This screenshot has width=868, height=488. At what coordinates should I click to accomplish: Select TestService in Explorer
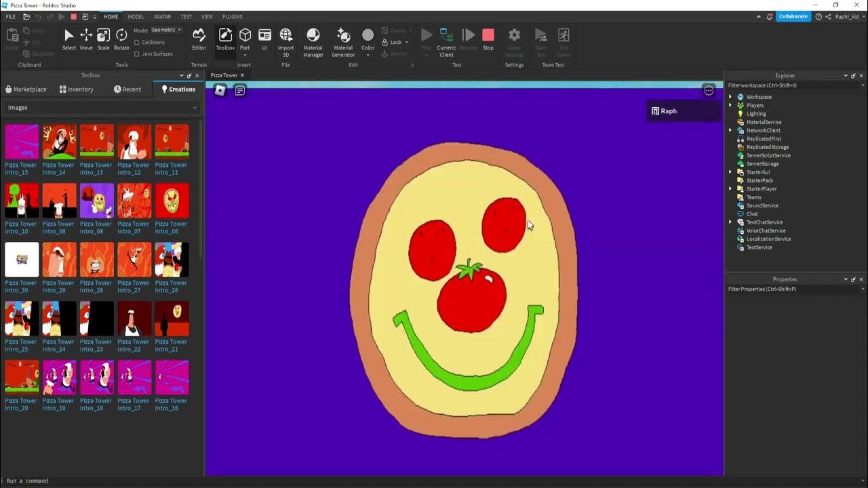click(x=759, y=247)
